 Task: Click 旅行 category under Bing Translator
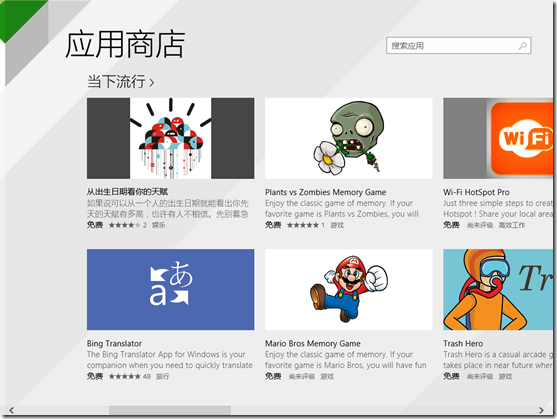(162, 376)
